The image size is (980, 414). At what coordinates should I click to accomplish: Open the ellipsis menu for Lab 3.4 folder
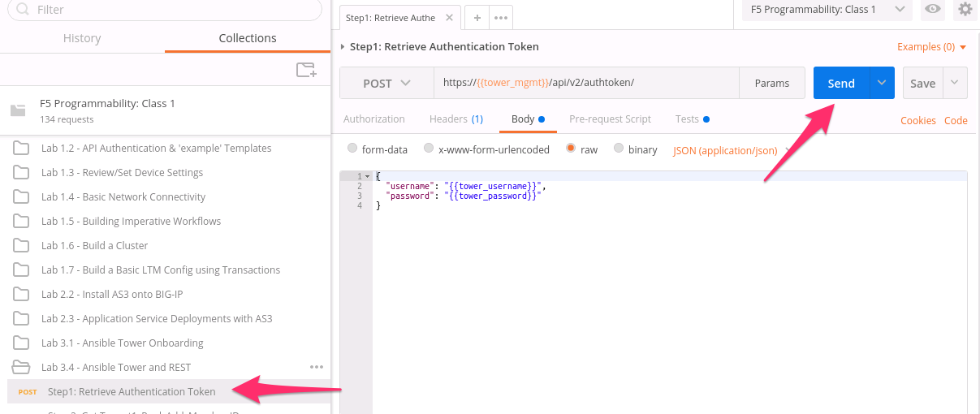(x=317, y=367)
